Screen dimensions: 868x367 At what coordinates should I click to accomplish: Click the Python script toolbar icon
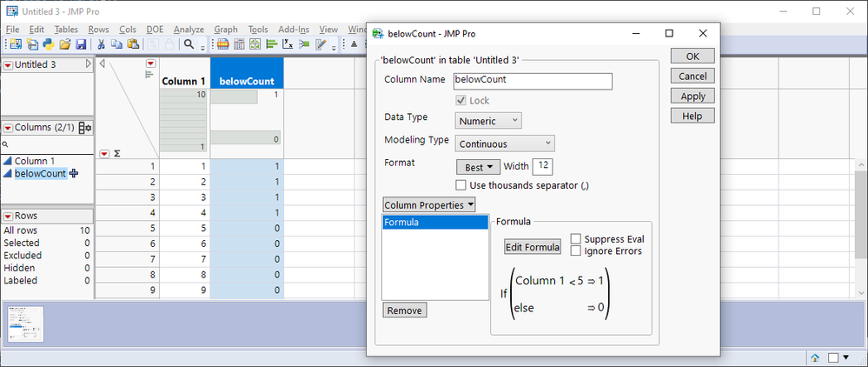tap(49, 44)
